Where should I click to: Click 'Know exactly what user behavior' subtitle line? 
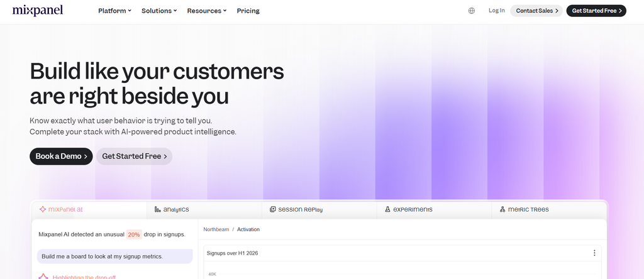(x=121, y=121)
